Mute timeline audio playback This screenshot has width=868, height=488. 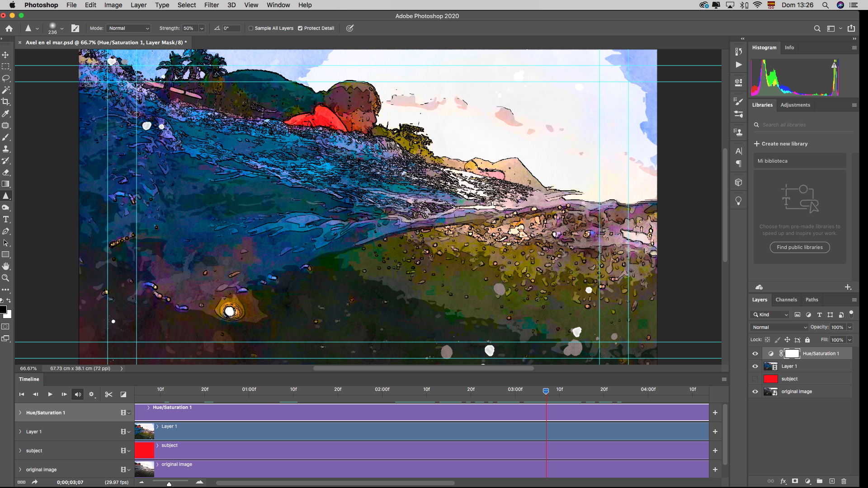point(78,394)
